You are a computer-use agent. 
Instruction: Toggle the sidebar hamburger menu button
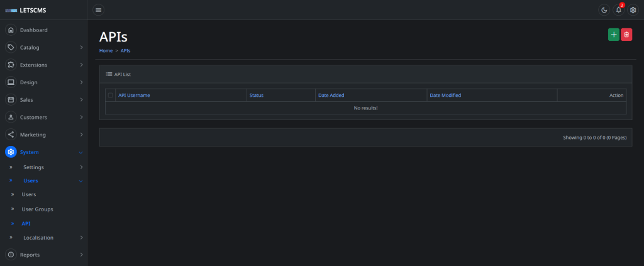coord(98,10)
